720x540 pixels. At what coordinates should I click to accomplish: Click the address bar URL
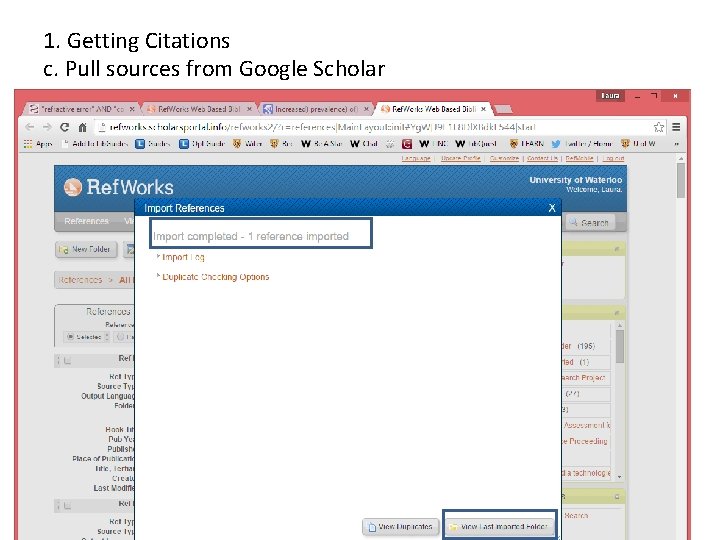pyautogui.click(x=322, y=127)
